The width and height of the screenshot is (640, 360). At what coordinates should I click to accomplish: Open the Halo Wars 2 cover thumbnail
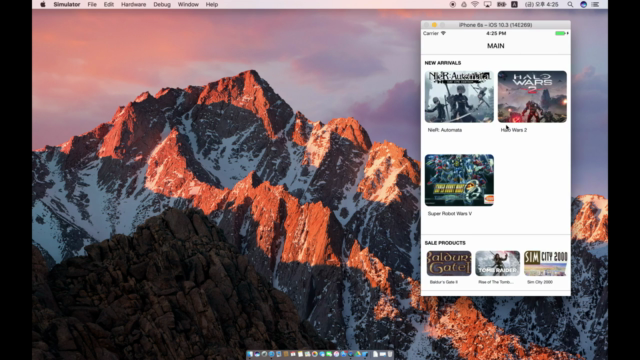[x=532, y=97]
